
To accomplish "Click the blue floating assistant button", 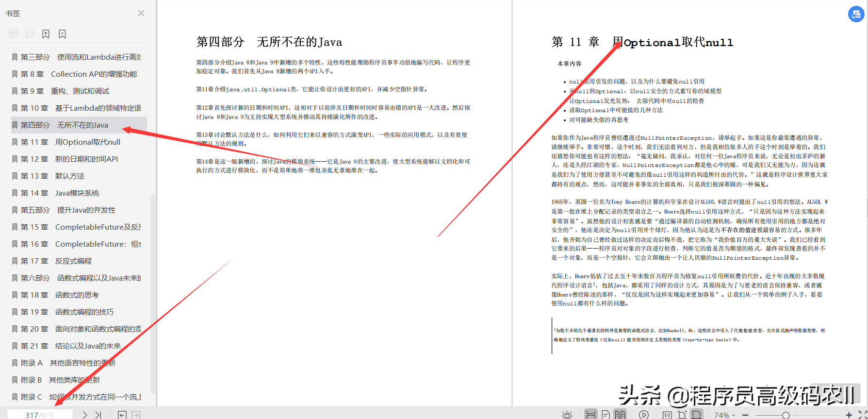I will coord(856,14).
